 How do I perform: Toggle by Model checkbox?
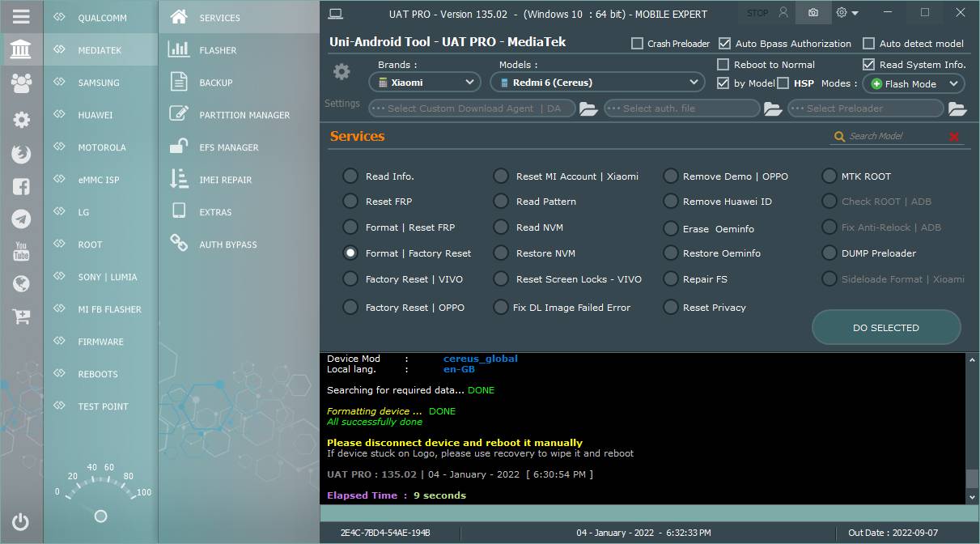click(x=723, y=83)
